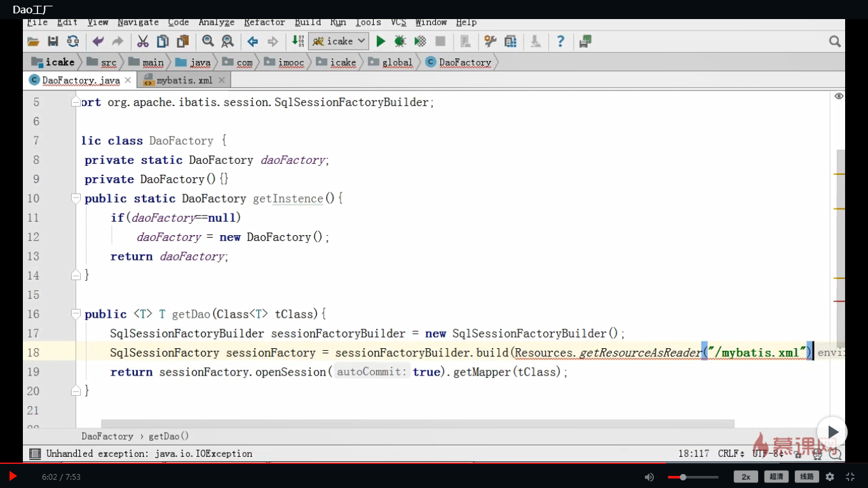Close the DaoFactory.java tab
This screenshot has height=488, width=868.
click(128, 80)
